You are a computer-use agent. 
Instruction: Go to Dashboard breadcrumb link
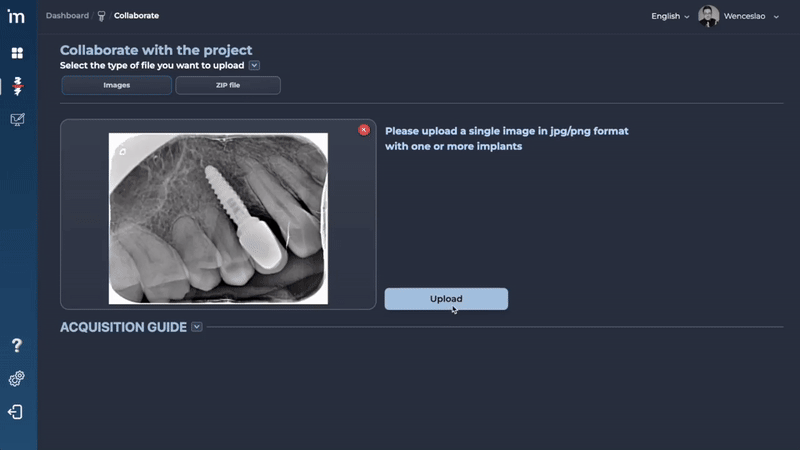pos(67,16)
